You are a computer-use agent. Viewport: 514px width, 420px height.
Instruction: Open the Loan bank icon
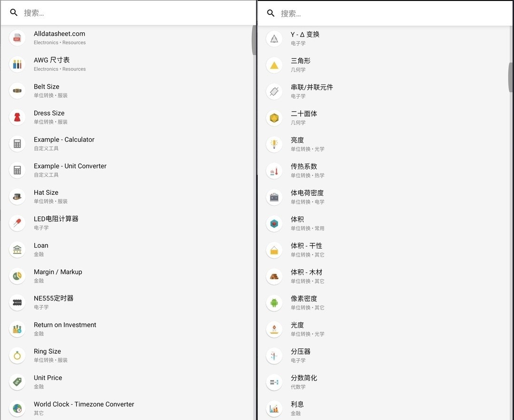click(17, 250)
